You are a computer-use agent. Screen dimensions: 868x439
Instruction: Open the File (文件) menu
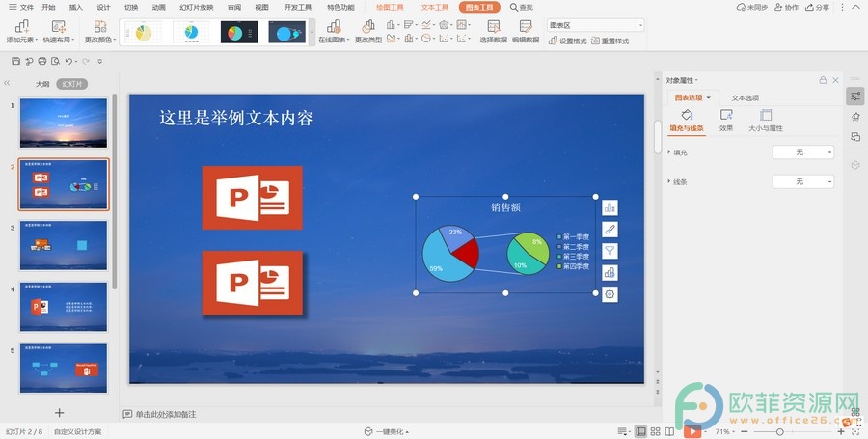click(21, 7)
